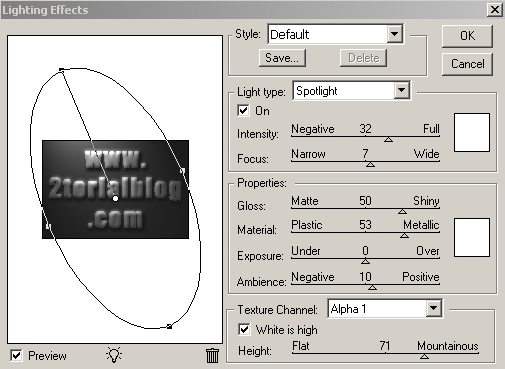
Task: Click the top ellipse handle of the light
Action: click(x=61, y=70)
